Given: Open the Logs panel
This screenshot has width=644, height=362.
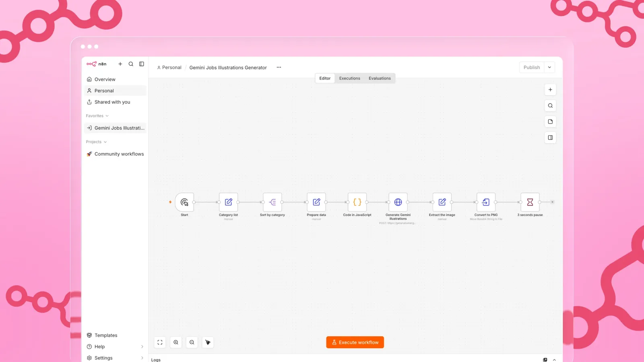Looking at the screenshot, I should [156, 360].
